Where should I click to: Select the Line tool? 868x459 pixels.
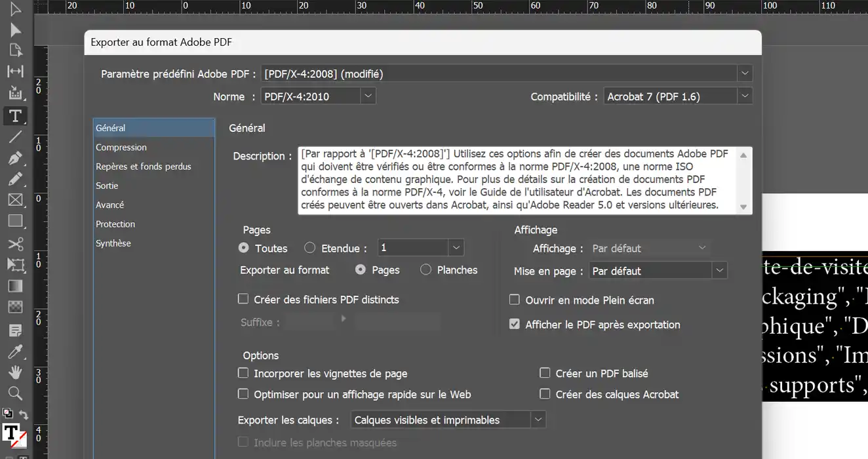[15, 137]
